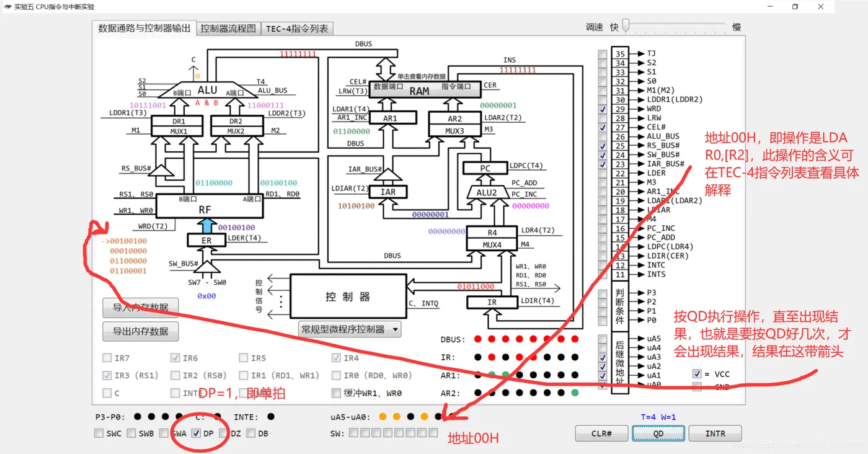The width and height of the screenshot is (868, 454).
Task: Toggle the IR2 (RS0) checkbox
Action: (175, 375)
